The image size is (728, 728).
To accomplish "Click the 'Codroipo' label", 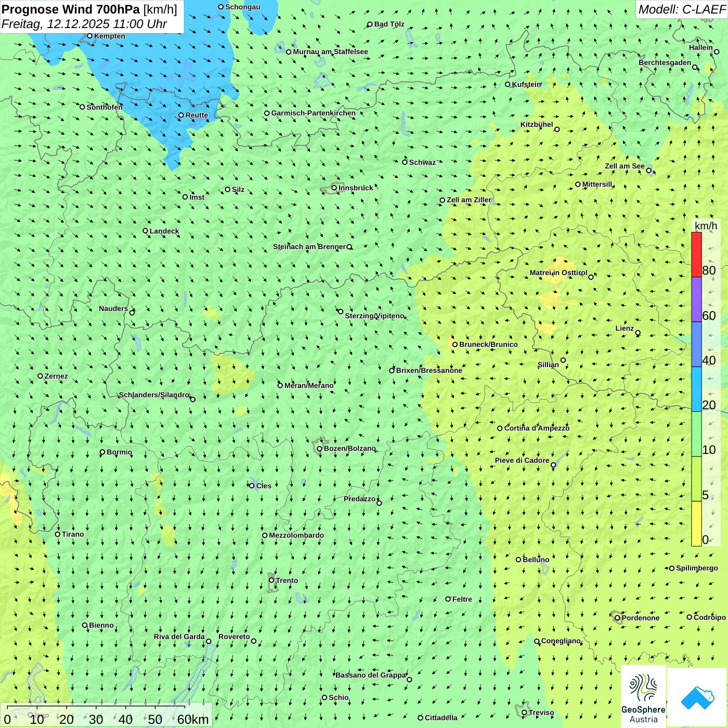I will 710,617.
